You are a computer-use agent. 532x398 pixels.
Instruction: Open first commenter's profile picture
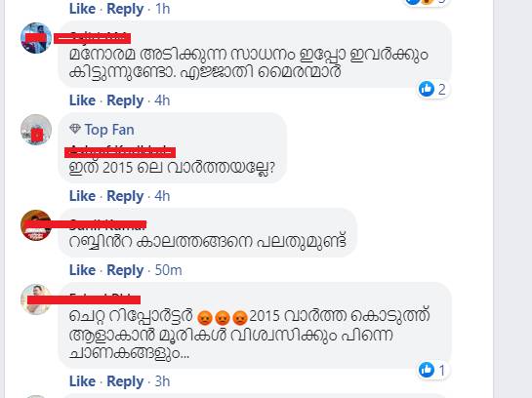tap(36, 38)
